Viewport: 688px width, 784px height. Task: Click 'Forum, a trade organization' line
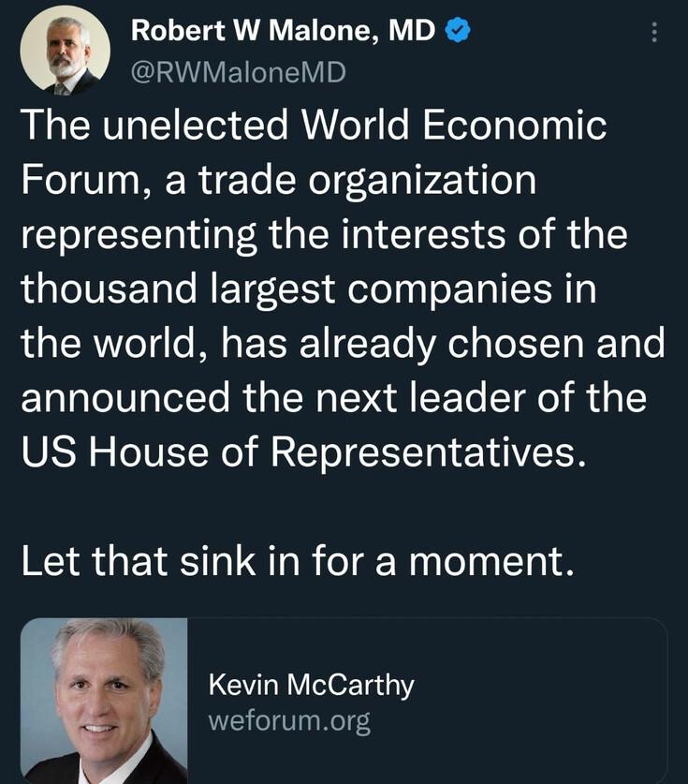279,180
